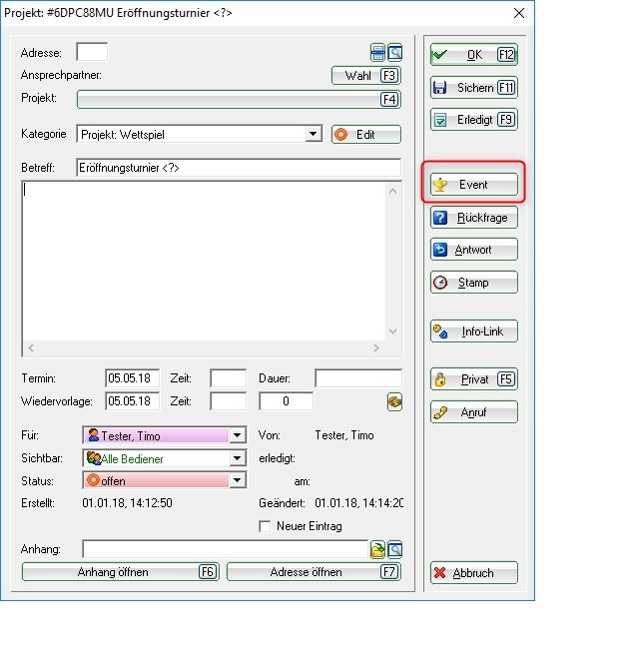Insert a timestamp with the Stamp button

coord(473,283)
